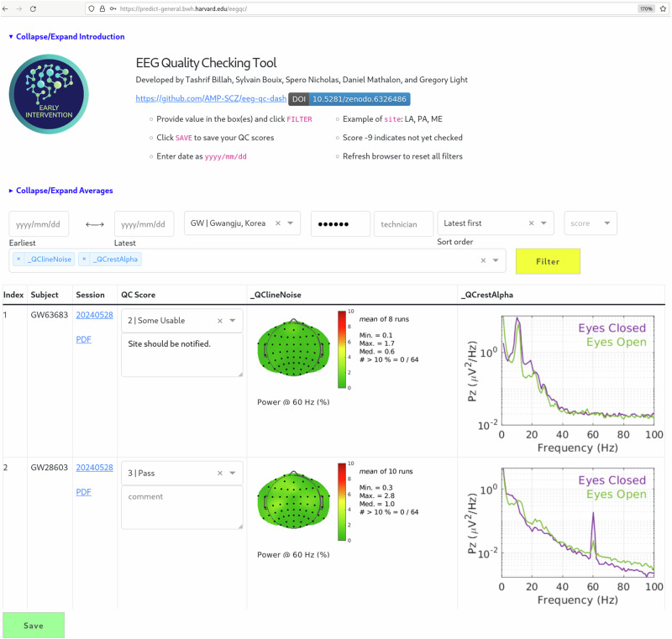Clear the QC score for GW63683

tap(220, 320)
